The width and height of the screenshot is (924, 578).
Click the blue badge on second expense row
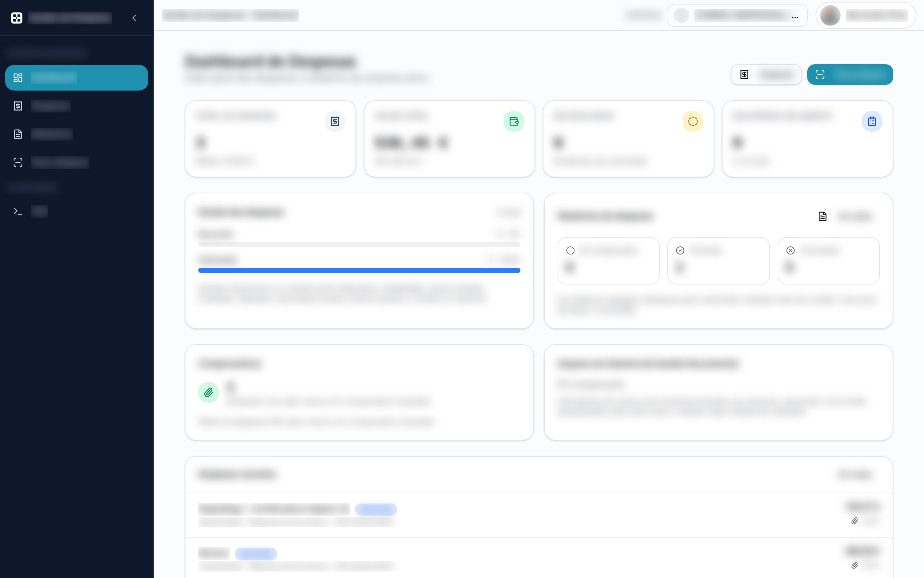[x=256, y=554]
